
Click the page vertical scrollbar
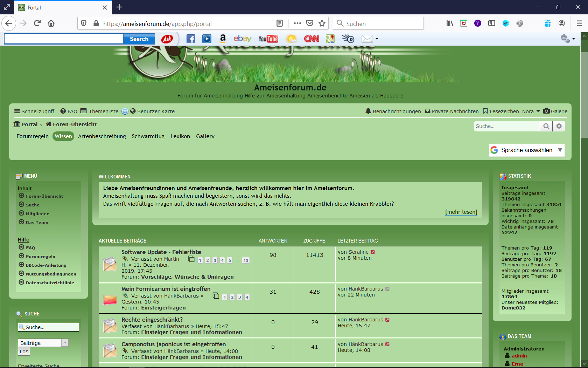[584, 210]
